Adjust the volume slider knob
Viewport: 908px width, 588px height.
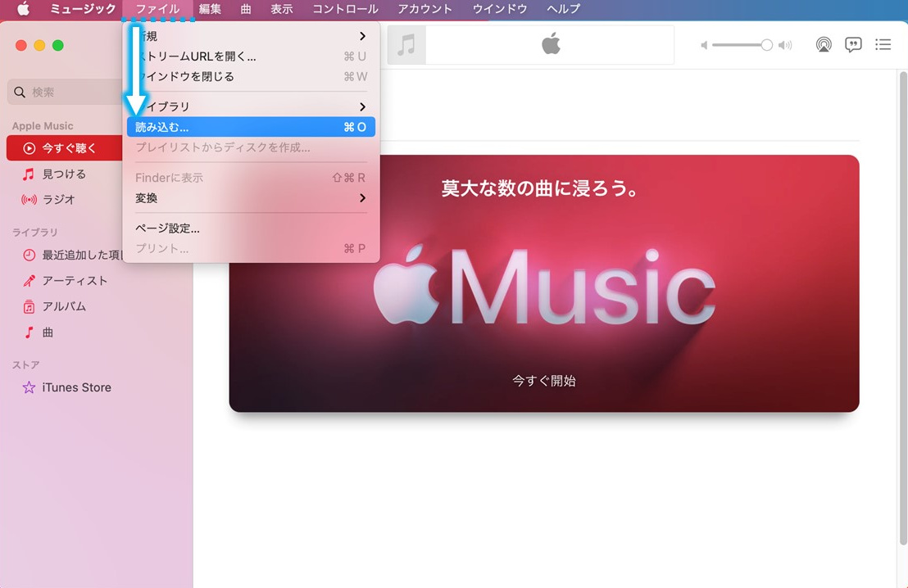766,45
